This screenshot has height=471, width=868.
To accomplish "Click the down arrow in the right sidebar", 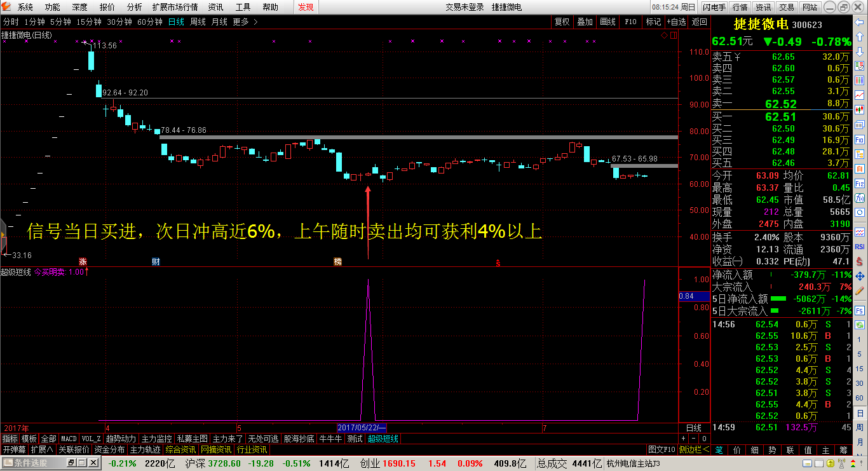I will [859, 51].
